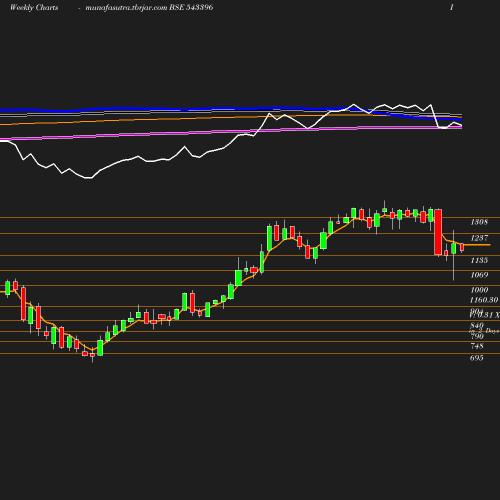
Task: Click the 695 price level label
Action: point(477,358)
